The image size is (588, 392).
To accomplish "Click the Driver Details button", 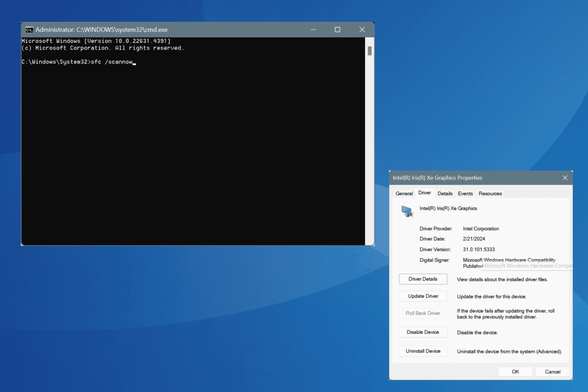I will pos(423,279).
